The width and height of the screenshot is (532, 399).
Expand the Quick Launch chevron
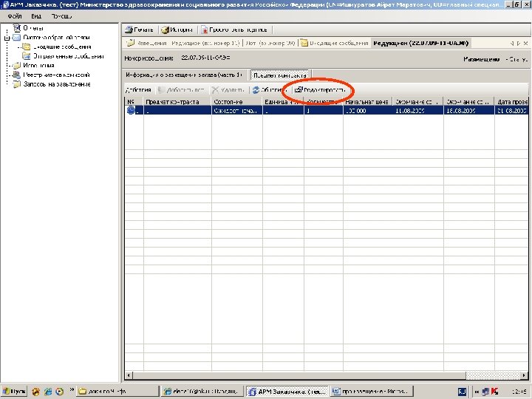pyautogui.click(x=72, y=390)
